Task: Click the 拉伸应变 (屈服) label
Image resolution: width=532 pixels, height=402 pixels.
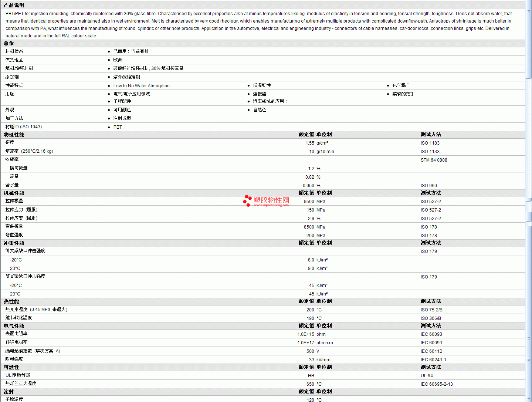Action: [21, 218]
